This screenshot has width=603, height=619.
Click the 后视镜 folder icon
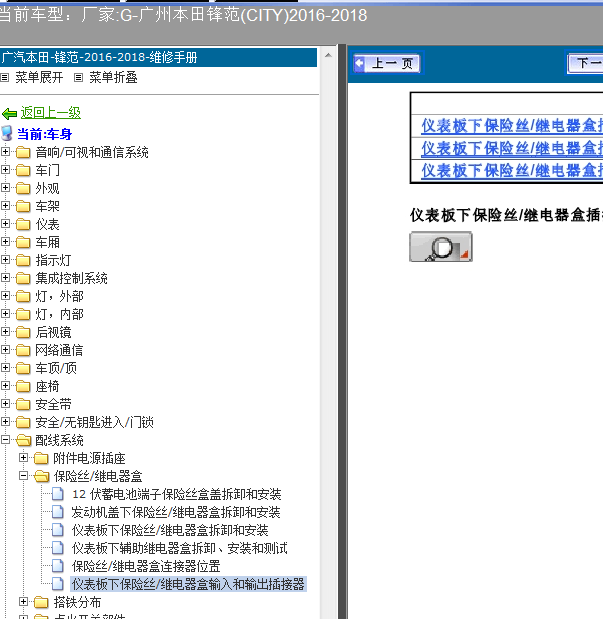tap(23, 332)
